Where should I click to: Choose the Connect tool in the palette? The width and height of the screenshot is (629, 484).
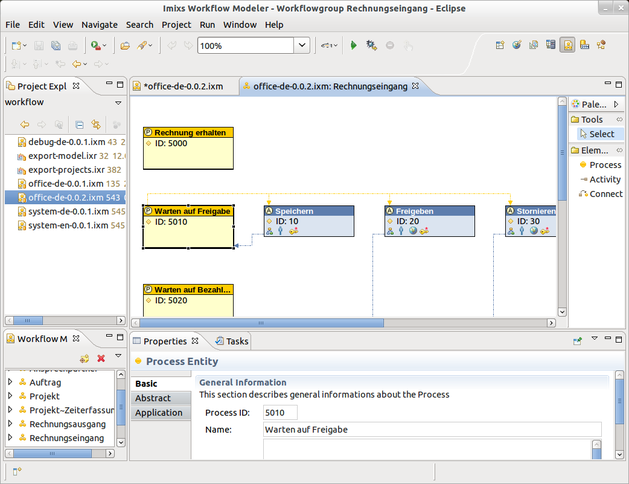coord(604,194)
